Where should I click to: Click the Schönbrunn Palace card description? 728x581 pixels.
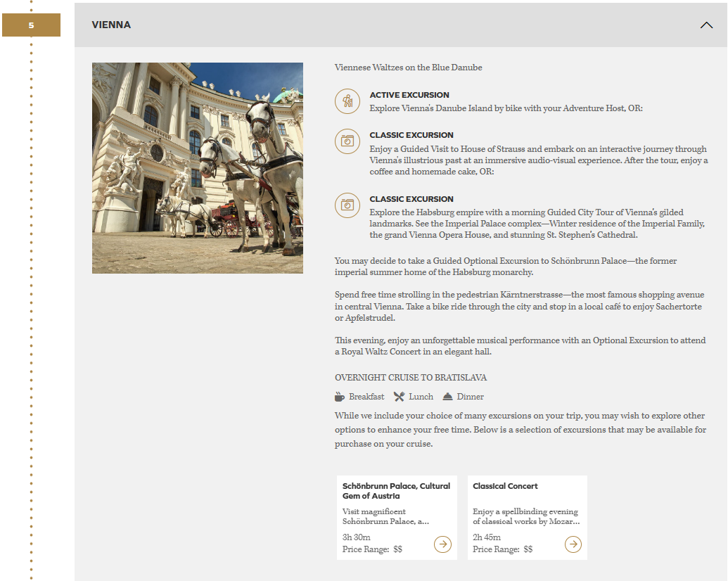(385, 517)
